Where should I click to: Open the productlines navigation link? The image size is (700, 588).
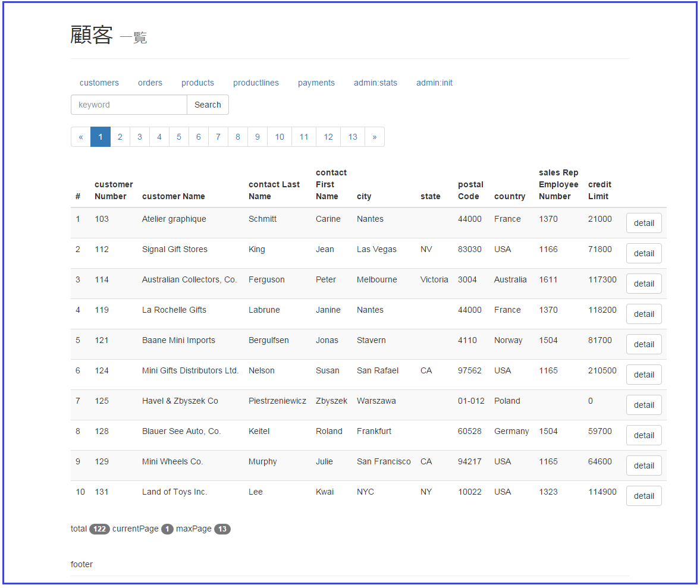(x=256, y=83)
